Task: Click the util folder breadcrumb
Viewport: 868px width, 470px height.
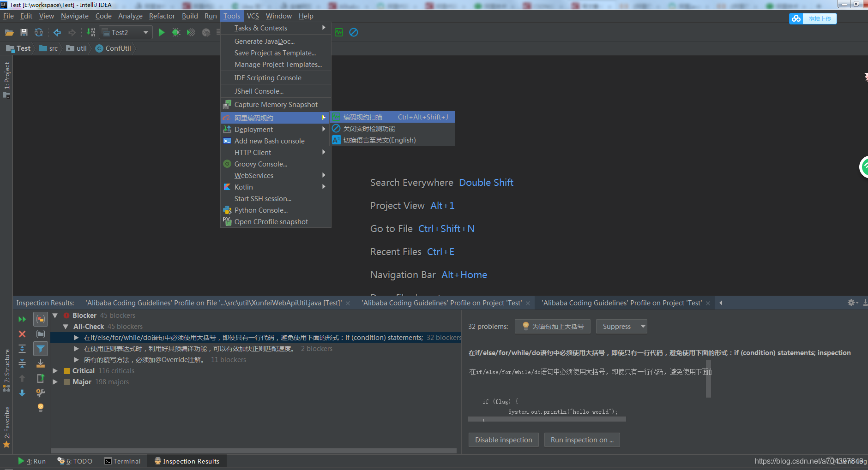Action: click(77, 48)
